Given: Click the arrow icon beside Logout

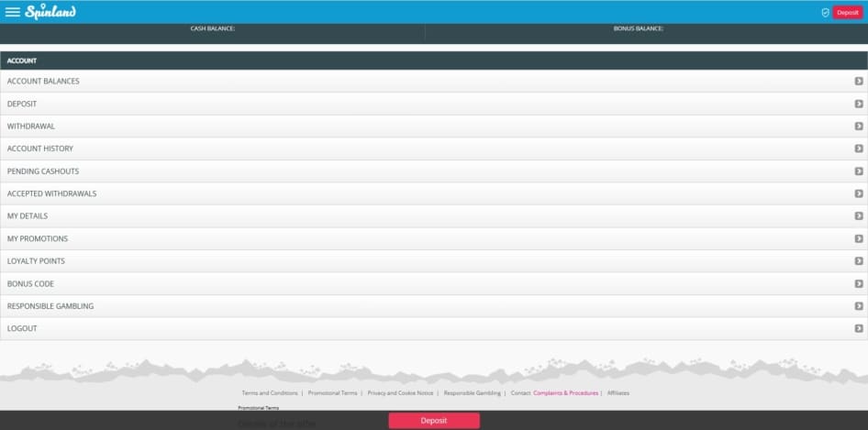Looking at the screenshot, I should point(859,328).
